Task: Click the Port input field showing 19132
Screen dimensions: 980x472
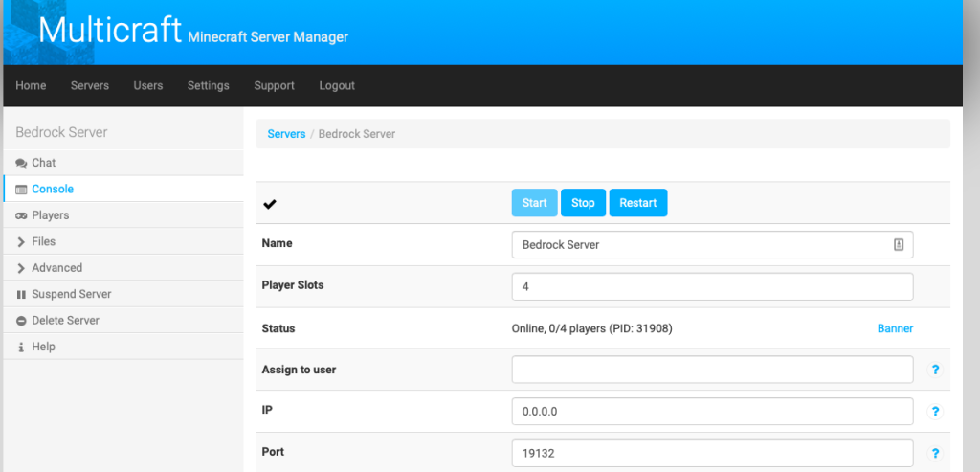Action: 712,453
